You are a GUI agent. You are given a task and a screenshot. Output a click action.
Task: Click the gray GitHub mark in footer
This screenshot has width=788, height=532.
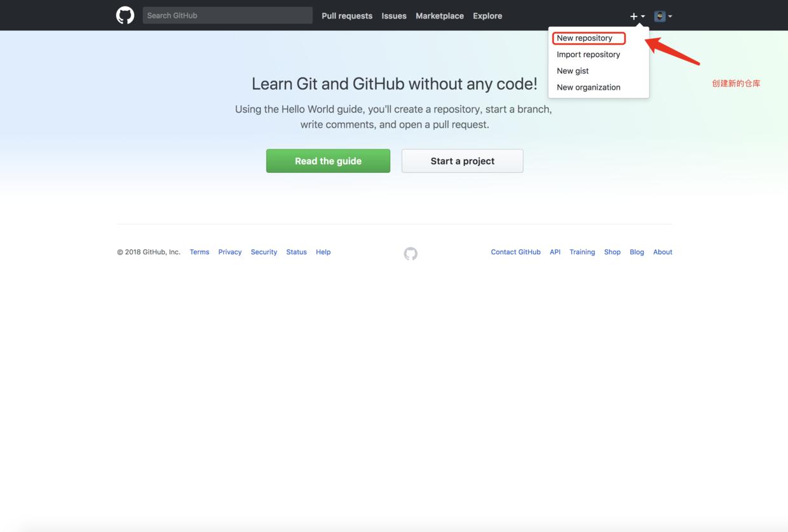coord(411,254)
